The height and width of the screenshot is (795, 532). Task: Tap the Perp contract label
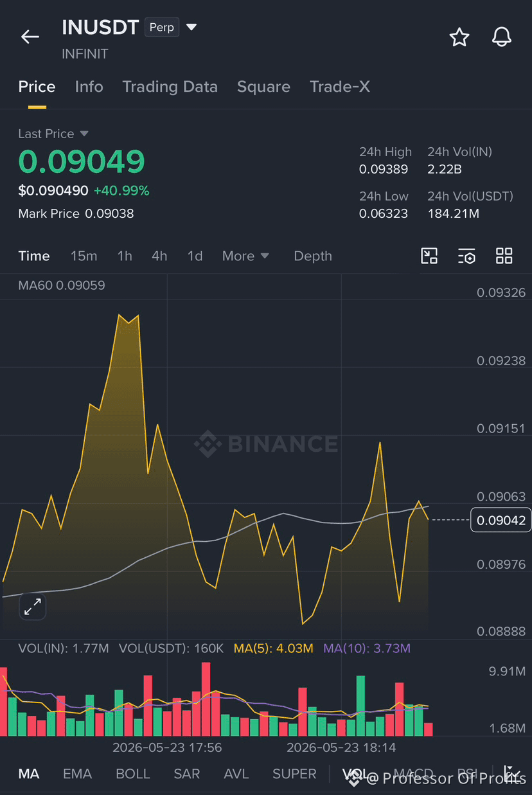point(162,28)
